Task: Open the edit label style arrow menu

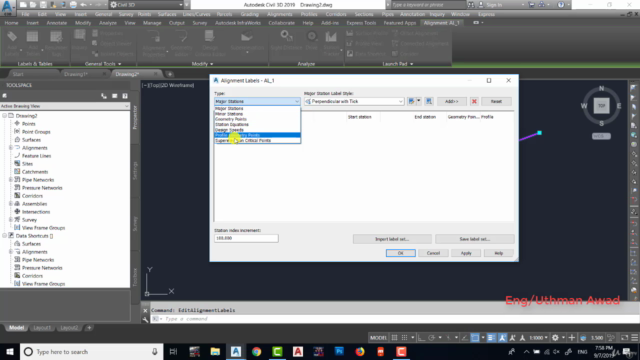Action: 419,101
